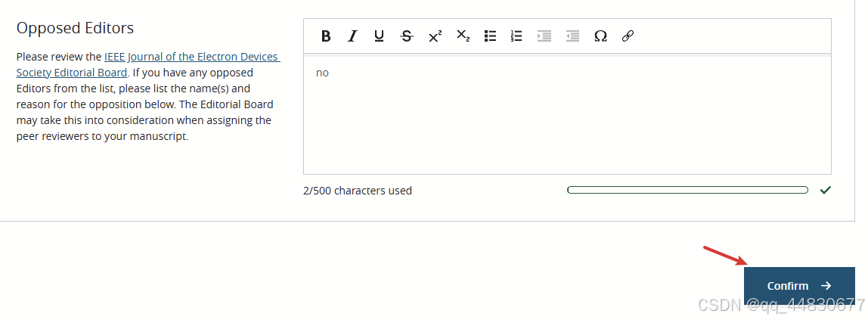Insert a bulleted list
868x320 pixels.
click(490, 36)
